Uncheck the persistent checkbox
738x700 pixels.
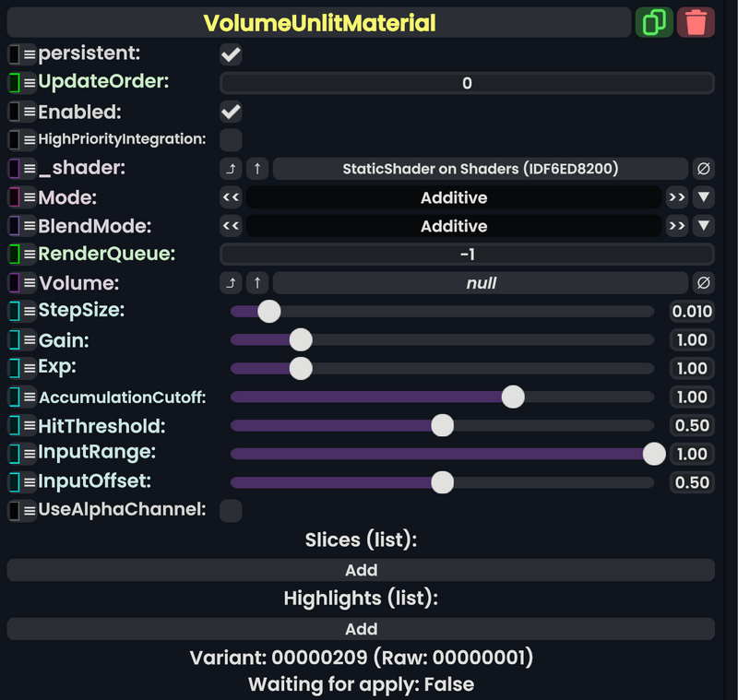(230, 54)
